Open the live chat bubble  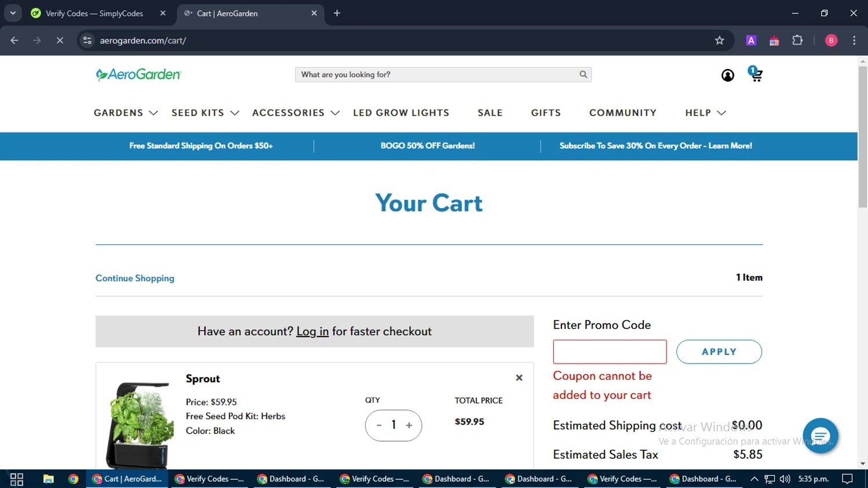coord(820,435)
